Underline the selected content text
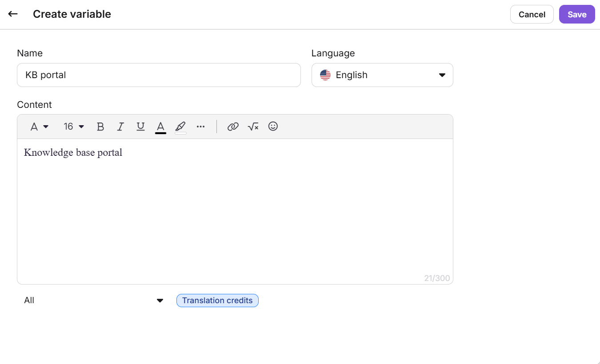The height and width of the screenshot is (364, 600). point(140,127)
